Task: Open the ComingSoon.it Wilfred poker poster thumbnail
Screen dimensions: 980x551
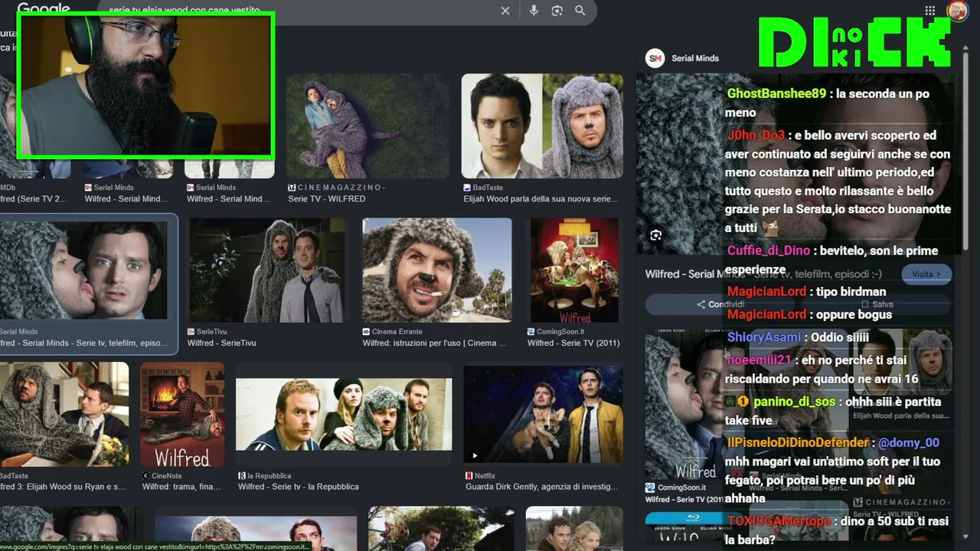Action: [x=574, y=270]
